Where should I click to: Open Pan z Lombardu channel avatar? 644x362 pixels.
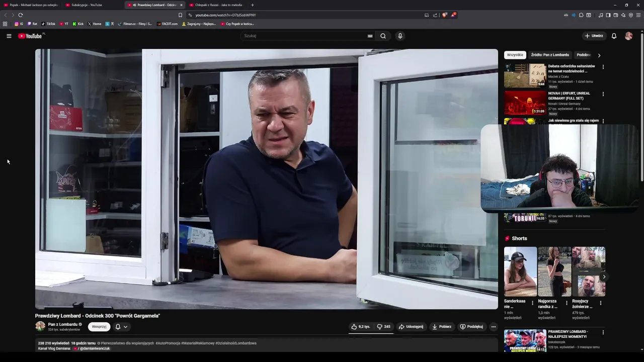[40, 326]
